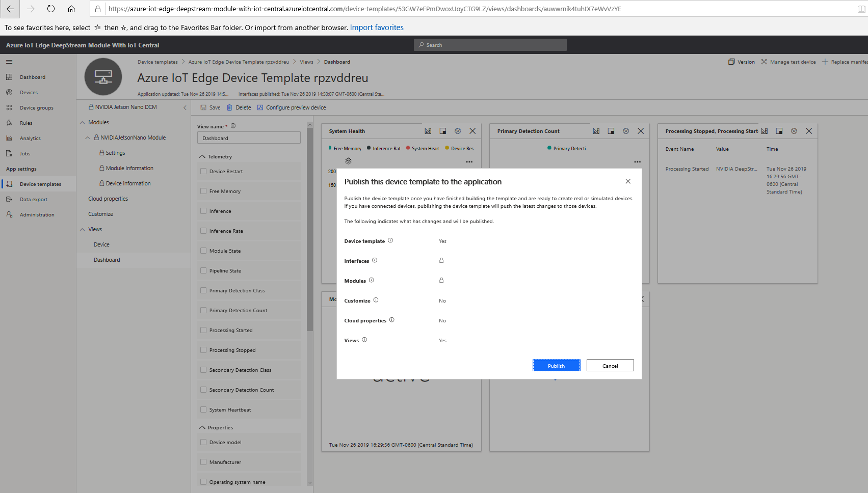Screen dimensions: 868x493
Task: Check the Free Memory telemetry checkbox
Action: 204,191
